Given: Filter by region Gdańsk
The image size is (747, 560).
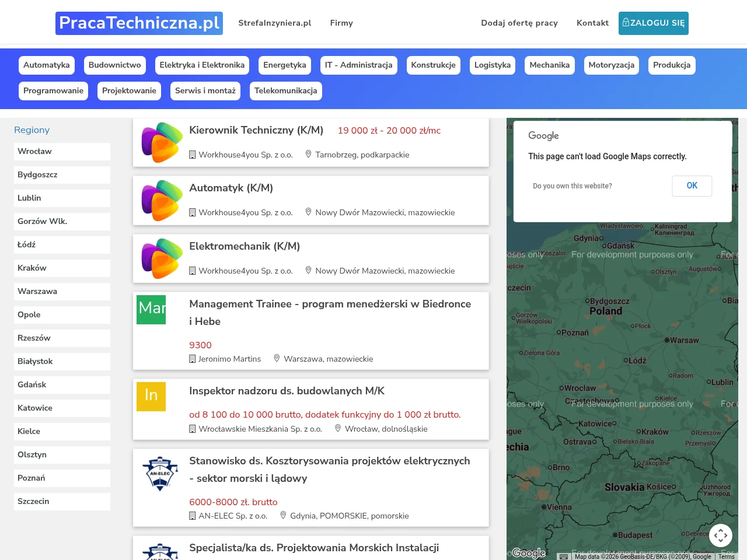Looking at the screenshot, I should [62, 385].
